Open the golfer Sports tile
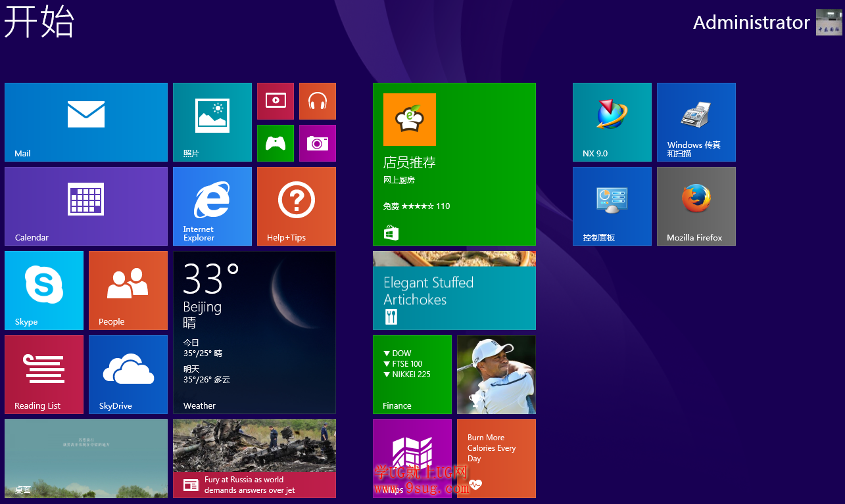This screenshot has width=845, height=504. click(x=496, y=375)
